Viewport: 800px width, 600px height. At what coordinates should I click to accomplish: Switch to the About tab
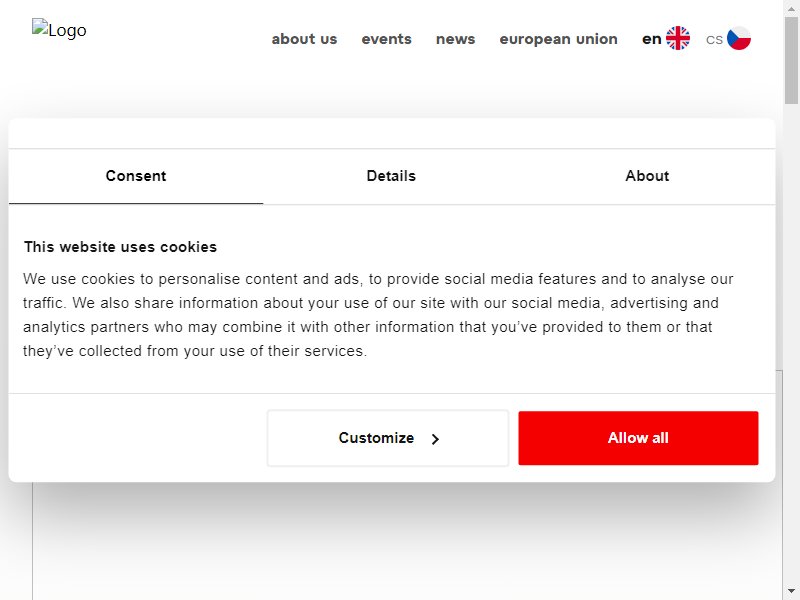[x=647, y=176]
